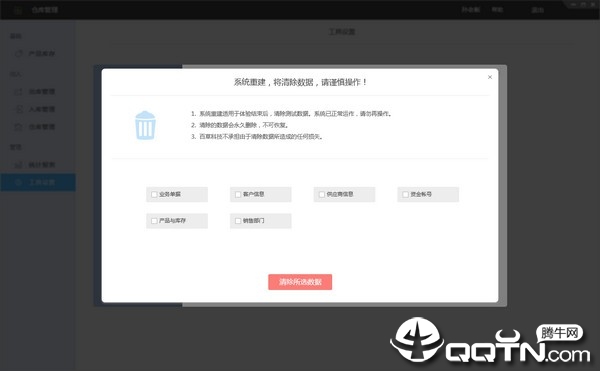Close the system rebuild dialog
Viewport: 600px width, 371px height.
(490, 77)
